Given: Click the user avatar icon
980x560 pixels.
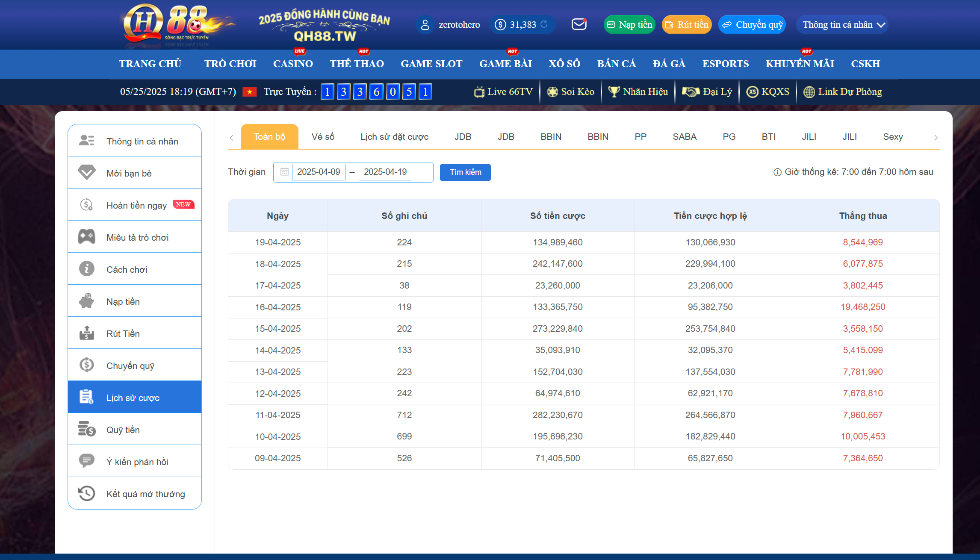Looking at the screenshot, I should pyautogui.click(x=425, y=25).
